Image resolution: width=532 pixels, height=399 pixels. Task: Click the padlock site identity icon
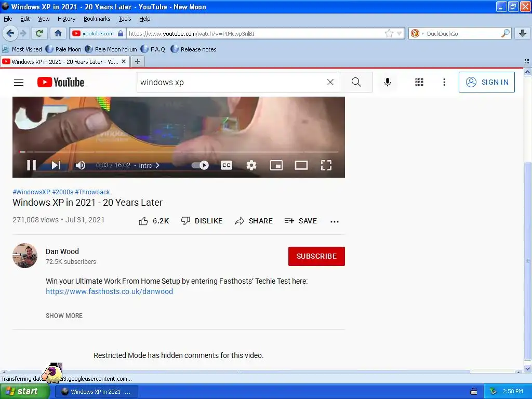point(121,33)
